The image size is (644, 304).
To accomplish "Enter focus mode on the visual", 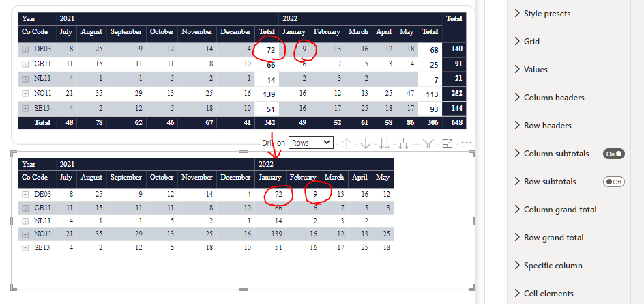I will (x=448, y=143).
